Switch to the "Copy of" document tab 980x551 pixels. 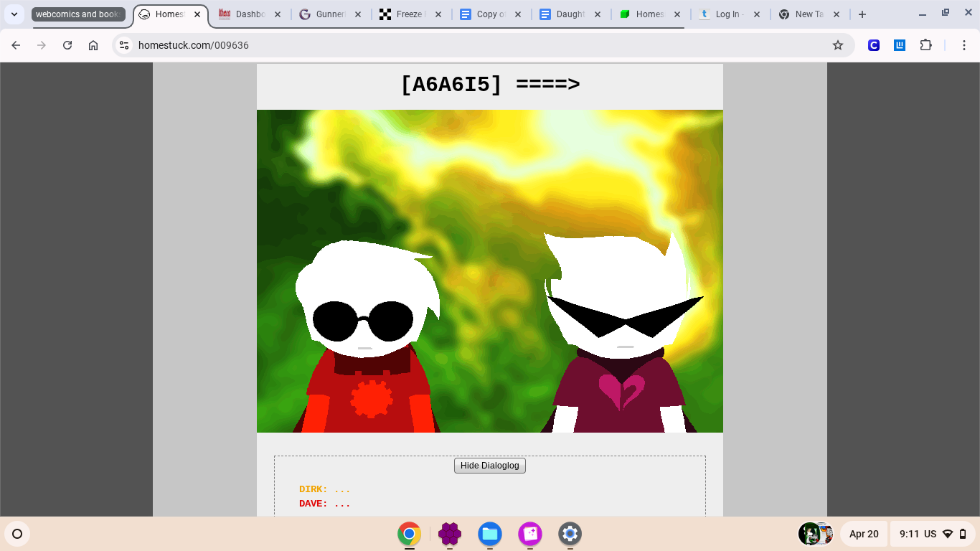[x=491, y=14]
